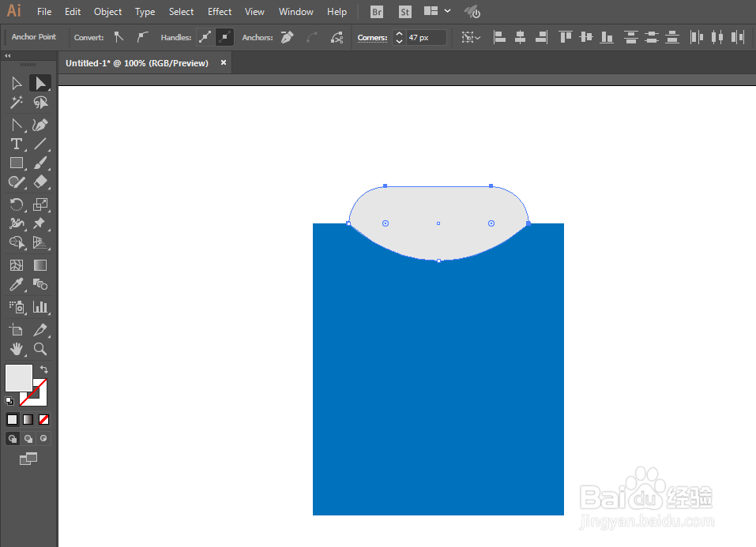Viewport: 756px width, 547px height.
Task: Toggle Show Handles for selected anchors
Action: 205,36
